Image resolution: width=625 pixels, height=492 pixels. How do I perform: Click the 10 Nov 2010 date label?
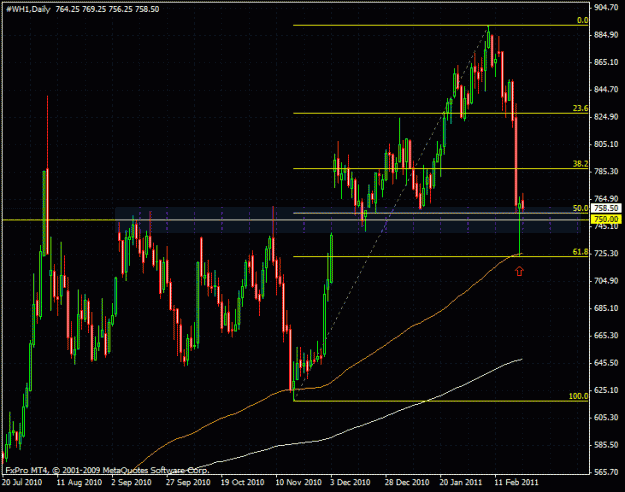(298, 482)
